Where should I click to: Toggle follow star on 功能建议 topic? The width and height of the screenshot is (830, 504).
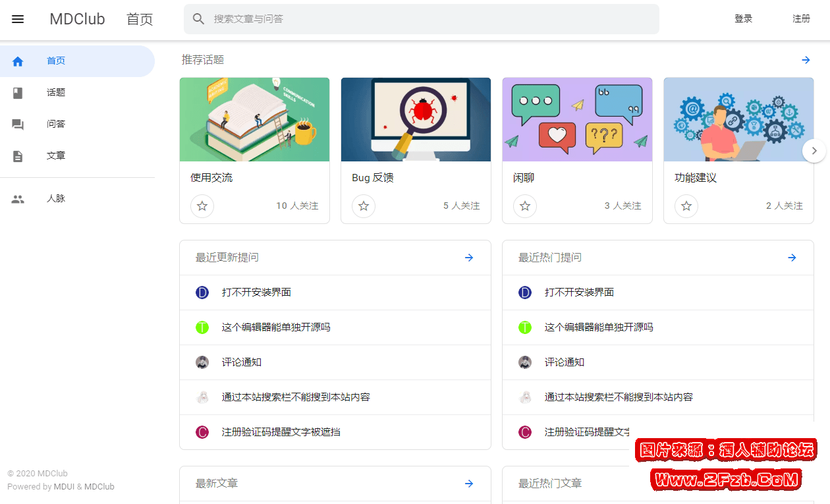686,206
